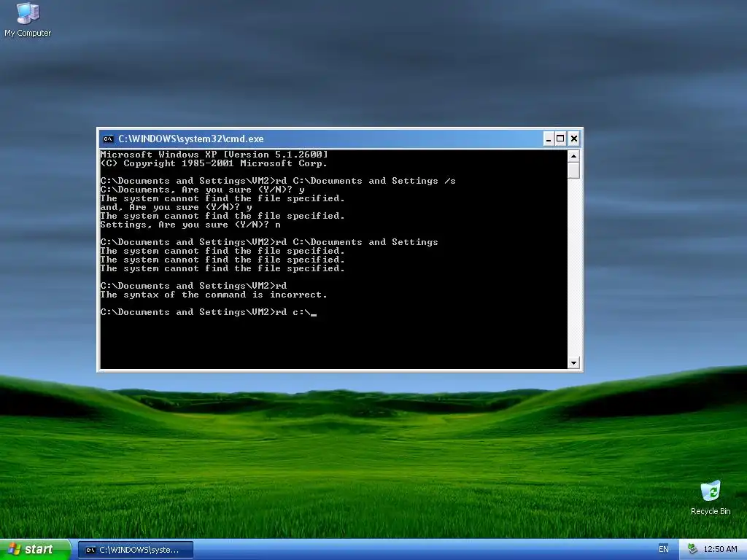The height and width of the screenshot is (560, 747).
Task: Click the 'rd c:\' command line
Action: (209, 312)
